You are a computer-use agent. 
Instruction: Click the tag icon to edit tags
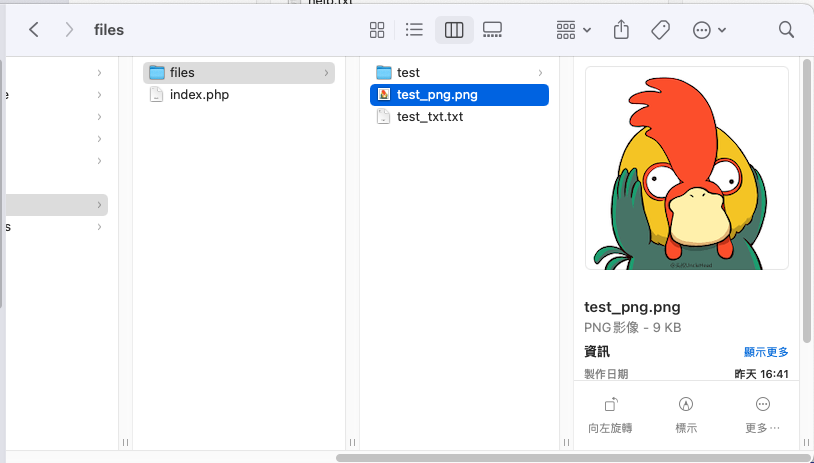660,30
